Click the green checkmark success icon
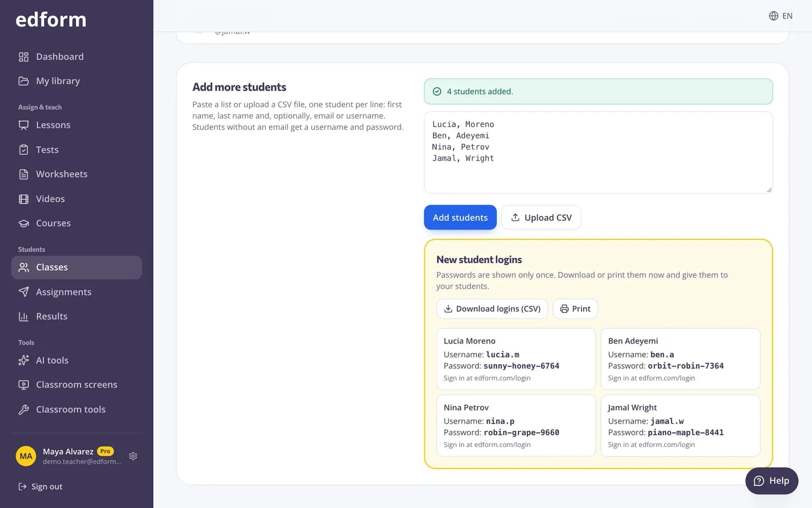The width and height of the screenshot is (812, 508). [437, 91]
